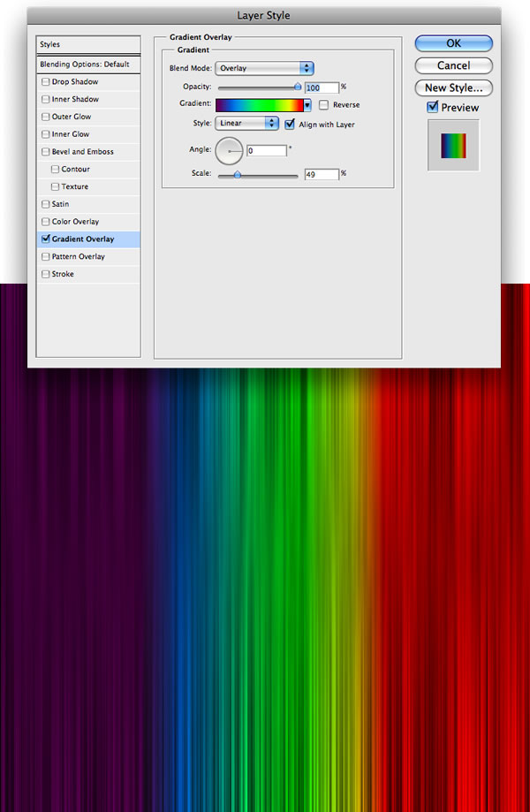Uncheck the Gradient Overlay checkbox

(x=46, y=239)
